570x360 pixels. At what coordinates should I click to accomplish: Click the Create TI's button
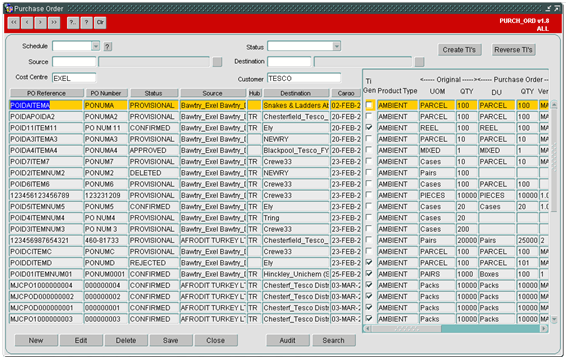click(459, 50)
